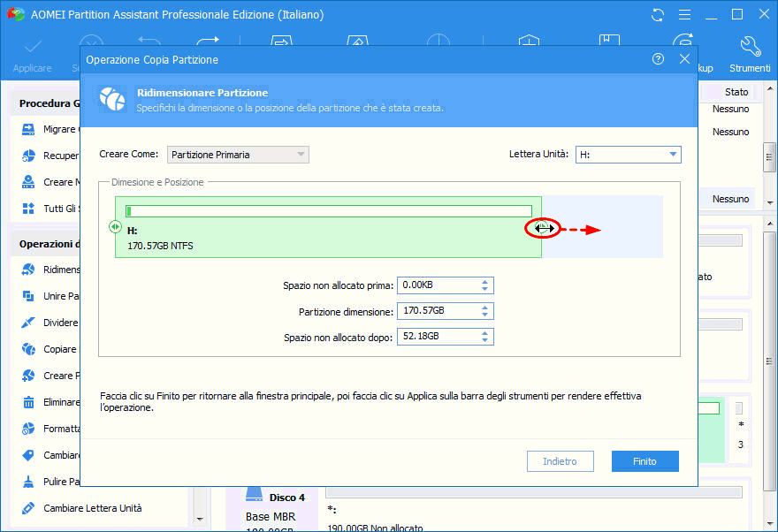Decrease Spazio non allocato prima with down arrow
This screenshot has width=778, height=532.
point(484,289)
